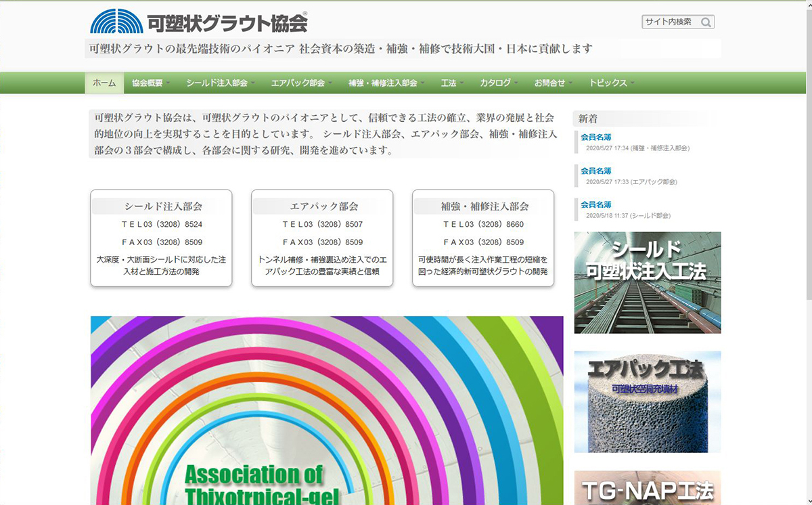Click the 大深度・大断面シールド description text
812x505 pixels.
tap(161, 265)
